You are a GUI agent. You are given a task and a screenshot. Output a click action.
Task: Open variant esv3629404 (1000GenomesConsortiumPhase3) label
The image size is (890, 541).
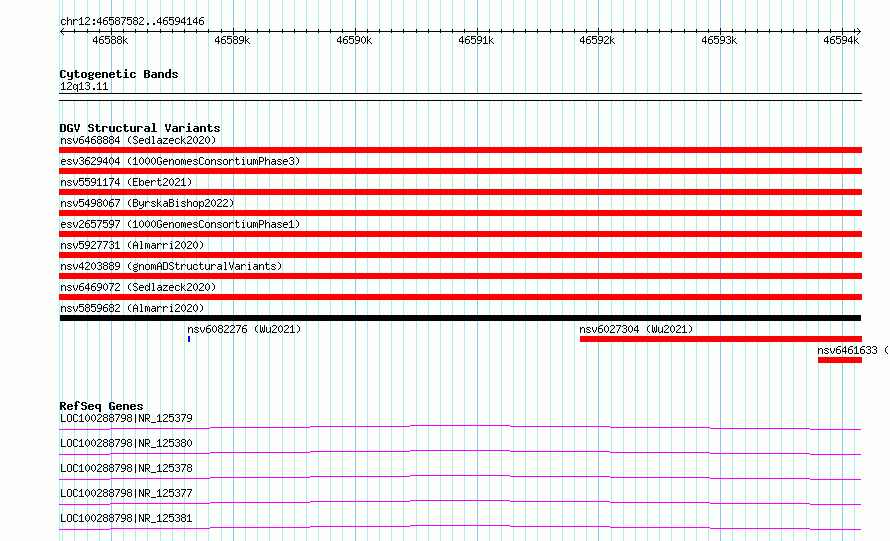[x=180, y=161]
